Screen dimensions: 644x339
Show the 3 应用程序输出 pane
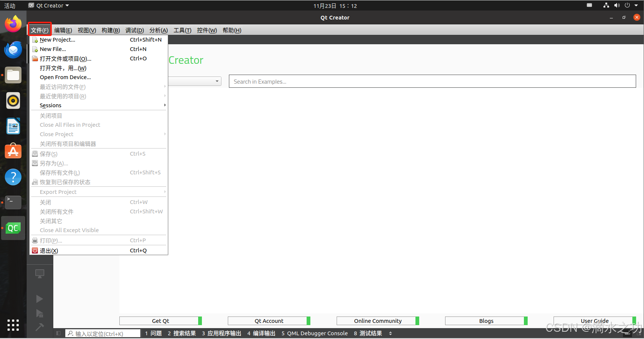(221, 333)
